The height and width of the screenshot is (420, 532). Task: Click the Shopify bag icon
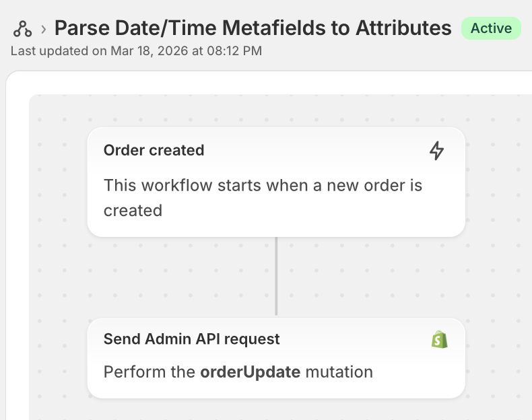tap(439, 339)
